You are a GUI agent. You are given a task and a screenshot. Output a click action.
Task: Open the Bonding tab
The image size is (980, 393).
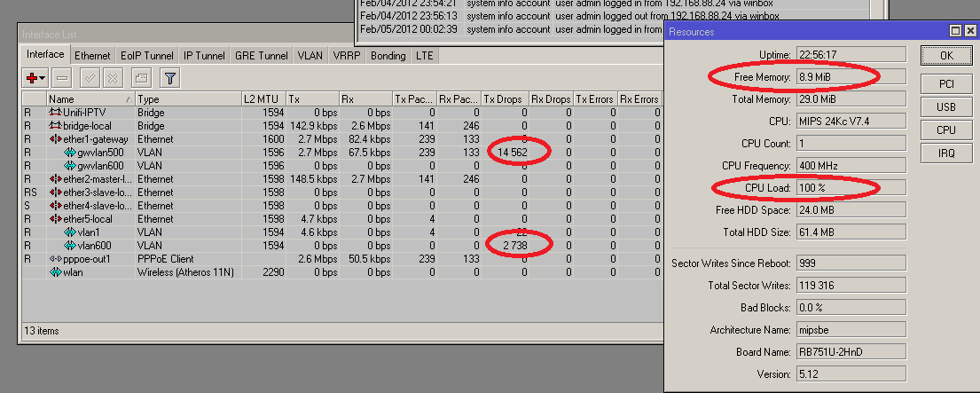coord(388,56)
